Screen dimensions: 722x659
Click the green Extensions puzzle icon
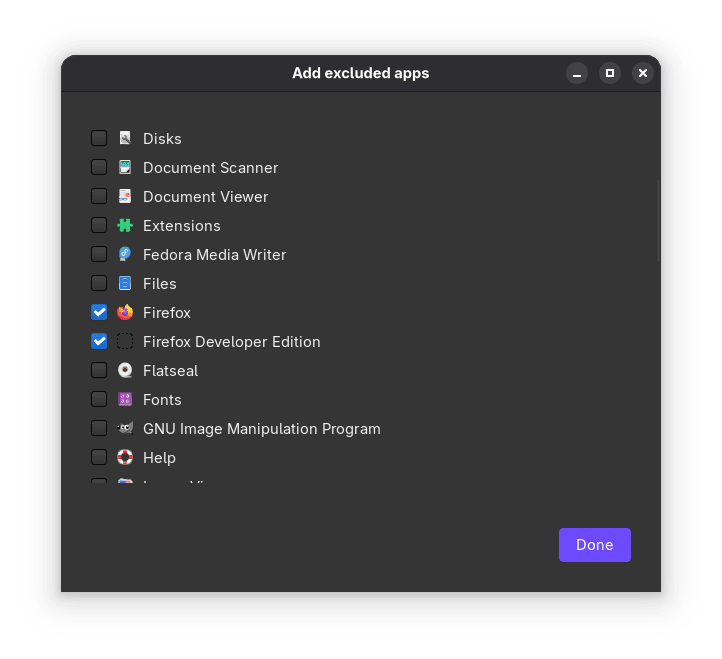(125, 225)
